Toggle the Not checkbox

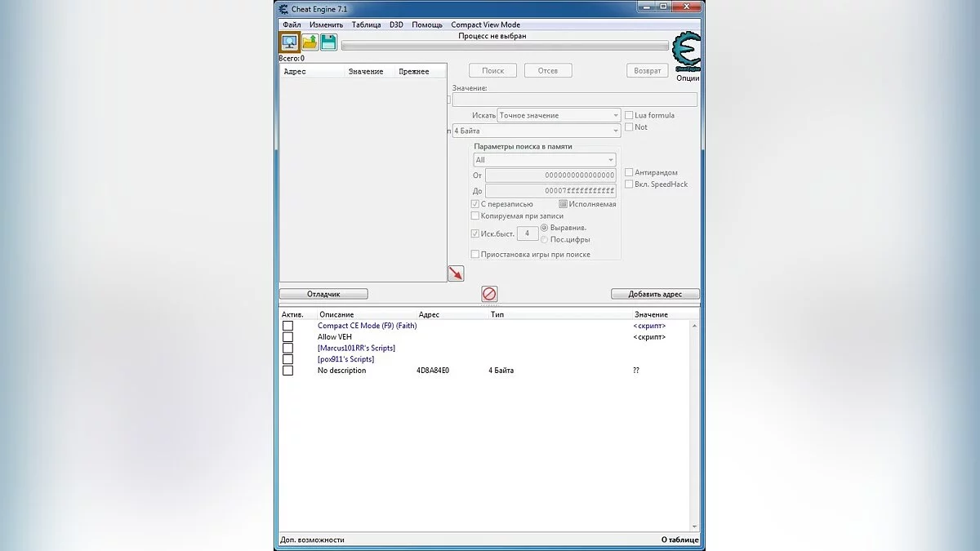[x=629, y=127]
